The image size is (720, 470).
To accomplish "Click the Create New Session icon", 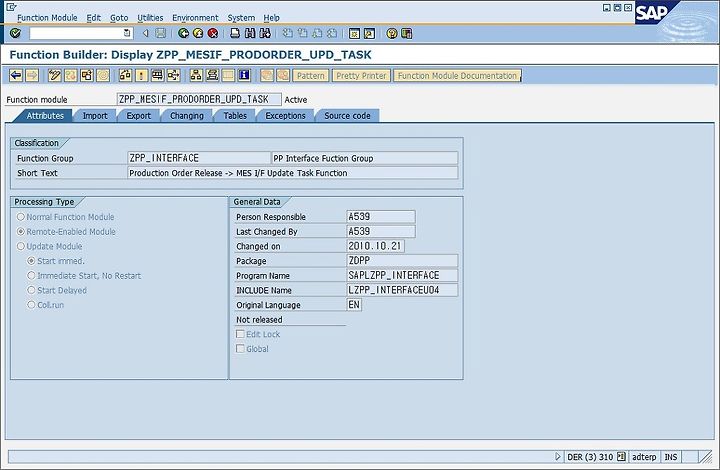I will click(x=354, y=33).
